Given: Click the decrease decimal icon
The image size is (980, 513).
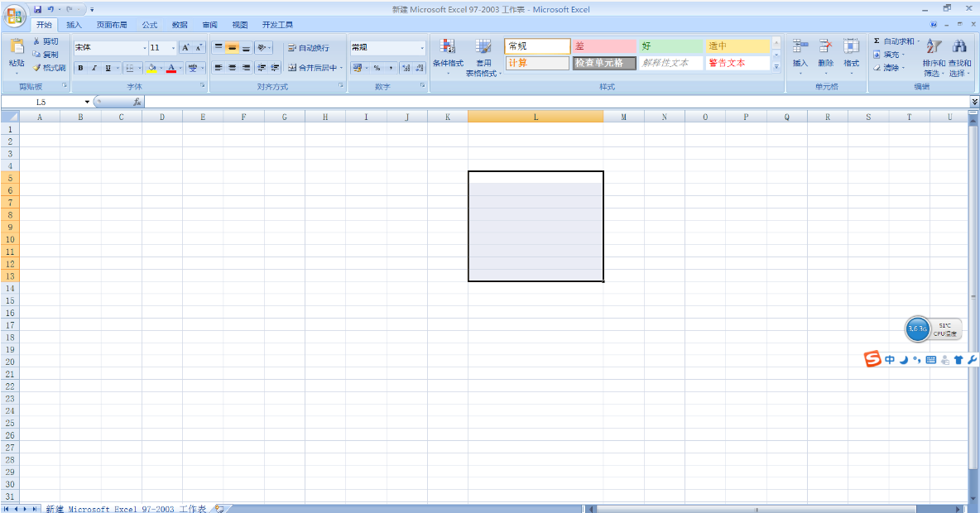Looking at the screenshot, I should pyautogui.click(x=420, y=68).
